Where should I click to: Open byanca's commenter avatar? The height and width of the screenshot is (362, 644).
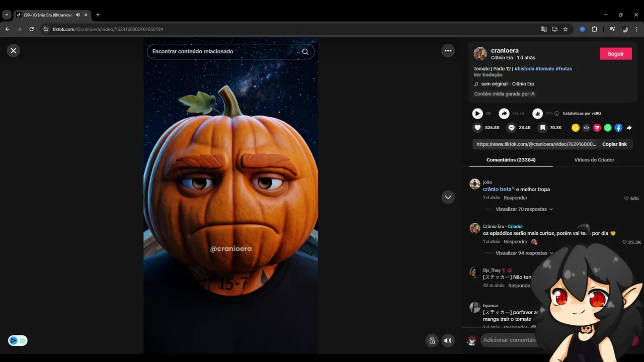[x=474, y=307]
